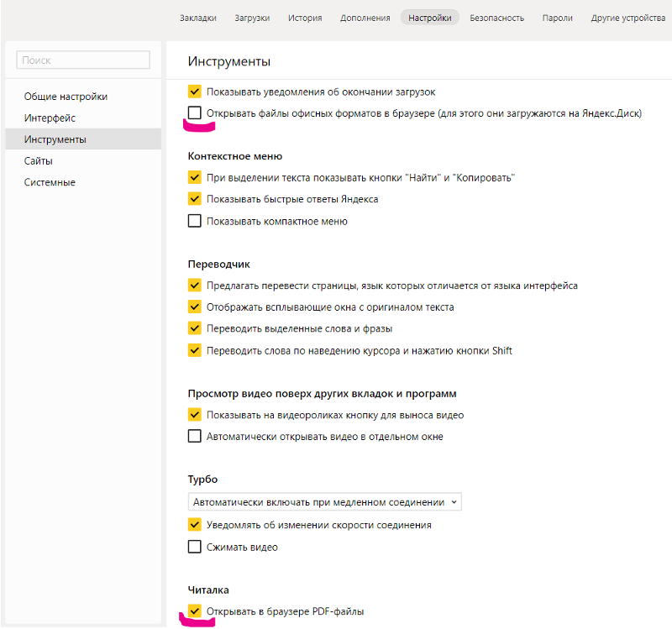Uncheck download completion notifications checkbox
The image size is (672, 629).
click(195, 92)
